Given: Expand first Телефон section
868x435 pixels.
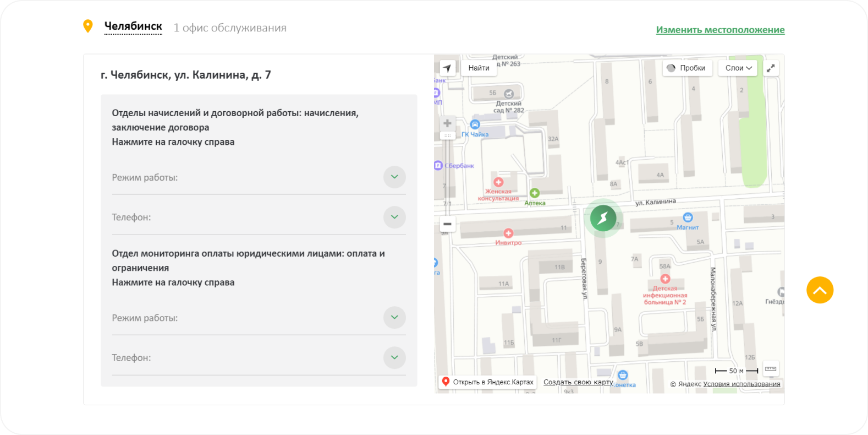Looking at the screenshot, I should coord(394,217).
